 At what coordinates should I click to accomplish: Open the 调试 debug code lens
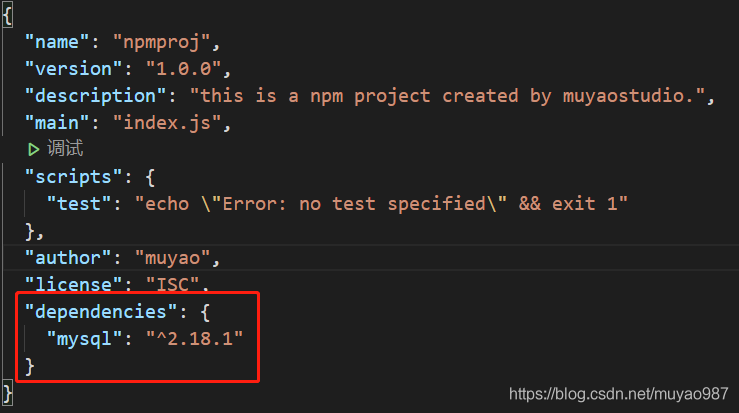(65, 149)
